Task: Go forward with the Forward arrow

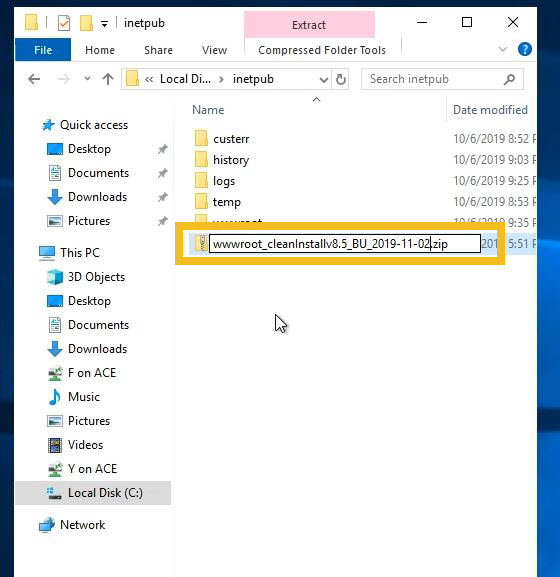Action: tap(63, 79)
